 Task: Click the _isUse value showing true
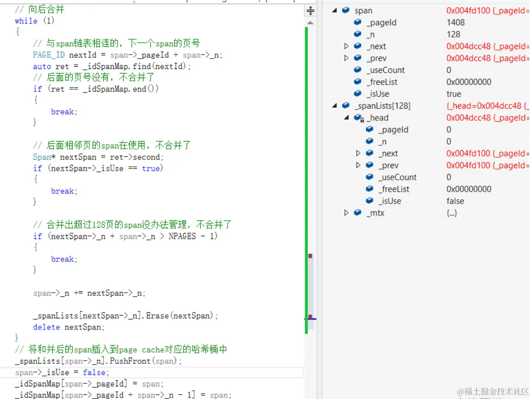(454, 94)
